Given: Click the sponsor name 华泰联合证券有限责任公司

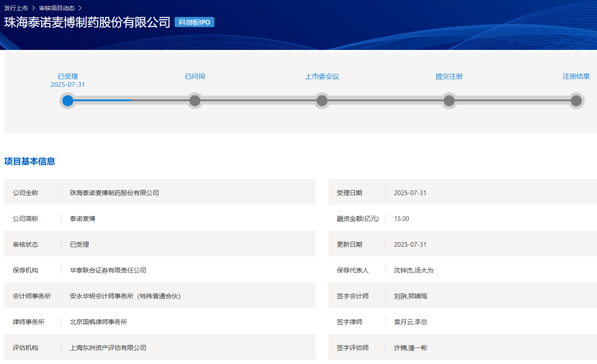Looking at the screenshot, I should (x=108, y=270).
